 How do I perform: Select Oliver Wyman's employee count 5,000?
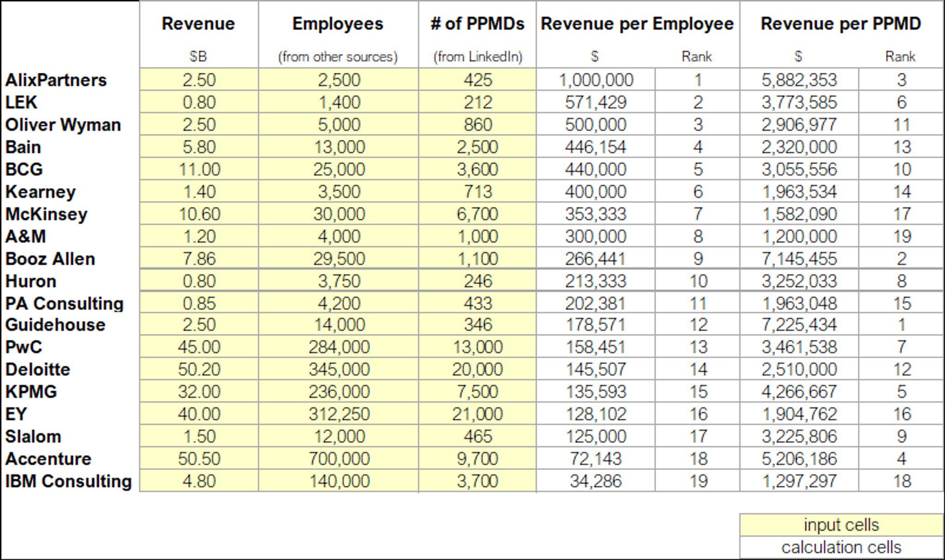tap(339, 125)
